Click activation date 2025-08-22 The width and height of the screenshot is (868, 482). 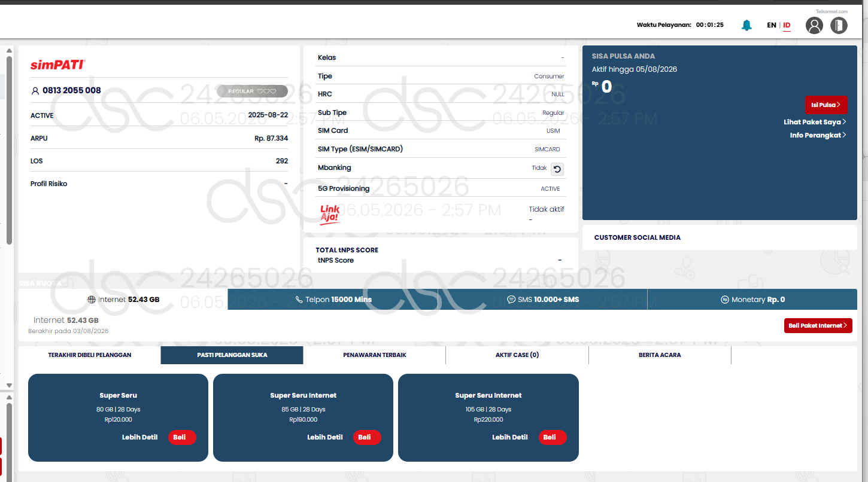pyautogui.click(x=268, y=115)
